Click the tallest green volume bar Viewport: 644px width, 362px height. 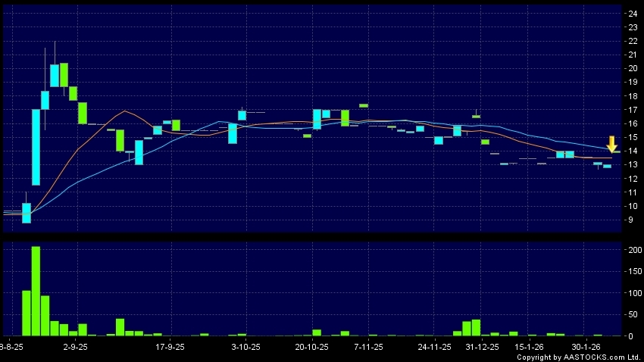coord(36,291)
